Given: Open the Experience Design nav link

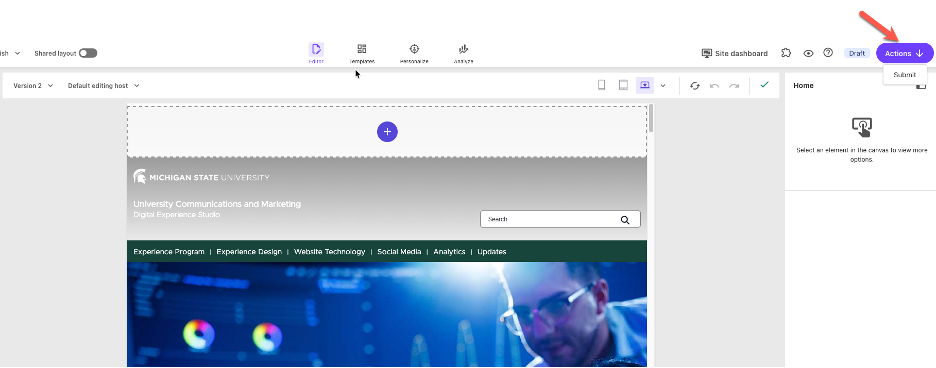Looking at the screenshot, I should coord(249,252).
